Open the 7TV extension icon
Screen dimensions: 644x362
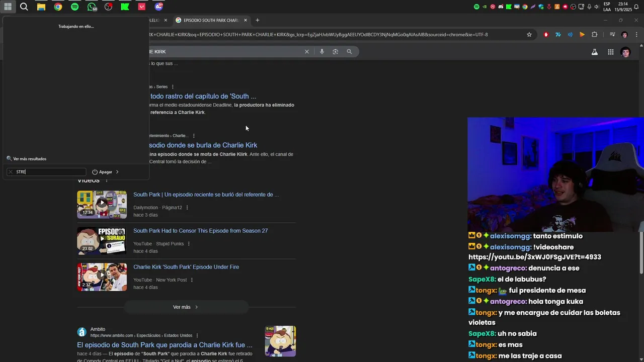[x=558, y=35]
